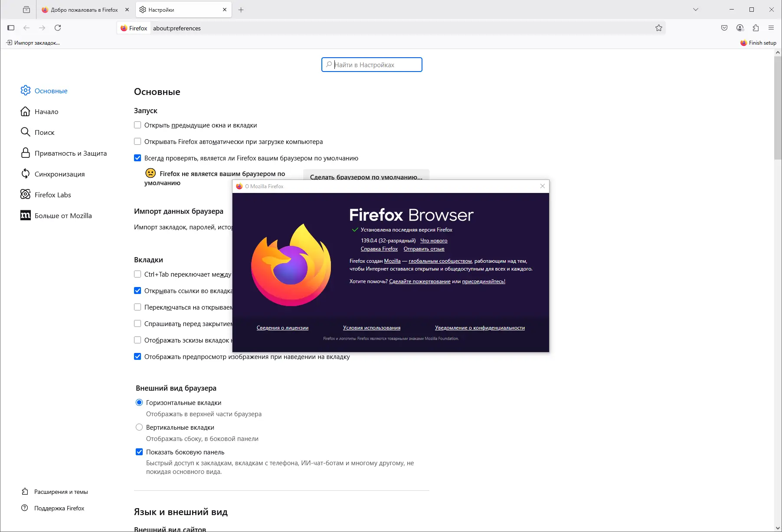Select Горизонтальные вкладки radio button
The image size is (782, 532).
coord(139,402)
